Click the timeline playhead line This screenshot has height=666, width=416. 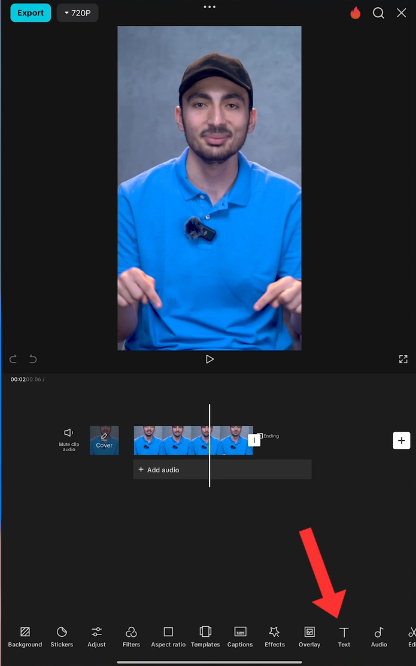click(209, 446)
